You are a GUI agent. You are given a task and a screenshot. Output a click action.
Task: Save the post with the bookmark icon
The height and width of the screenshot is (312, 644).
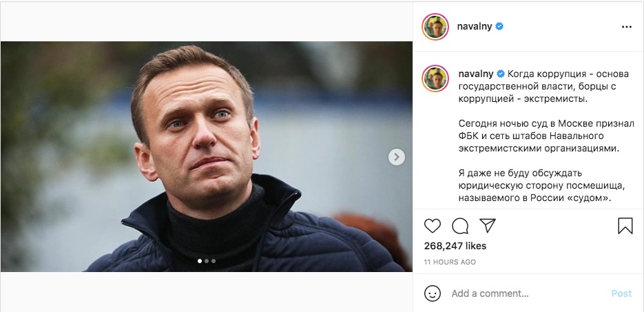[x=625, y=226]
